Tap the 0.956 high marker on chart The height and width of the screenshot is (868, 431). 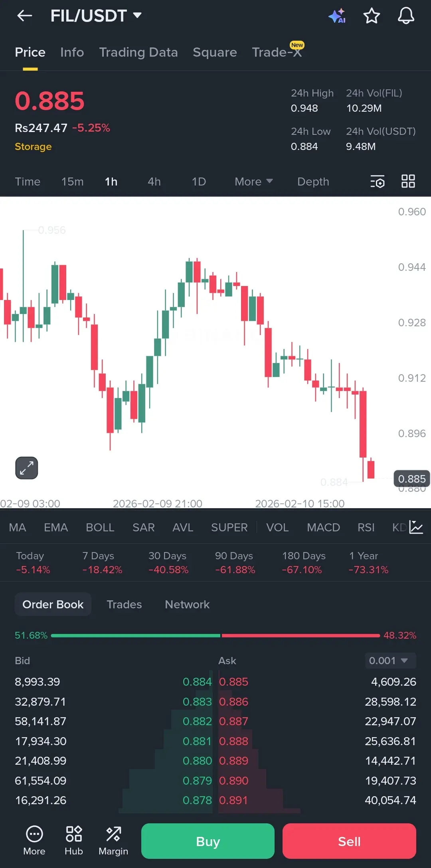click(52, 230)
